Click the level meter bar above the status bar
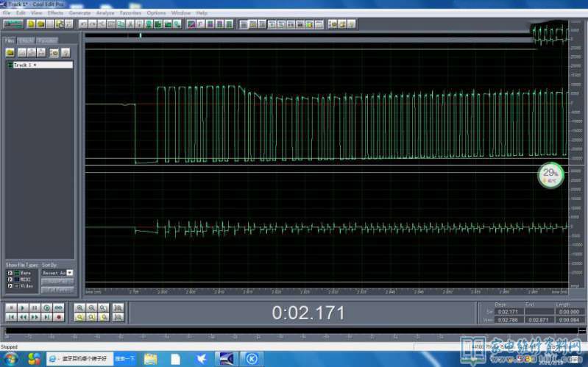Screen dimensions: 588x367 coord(291,331)
